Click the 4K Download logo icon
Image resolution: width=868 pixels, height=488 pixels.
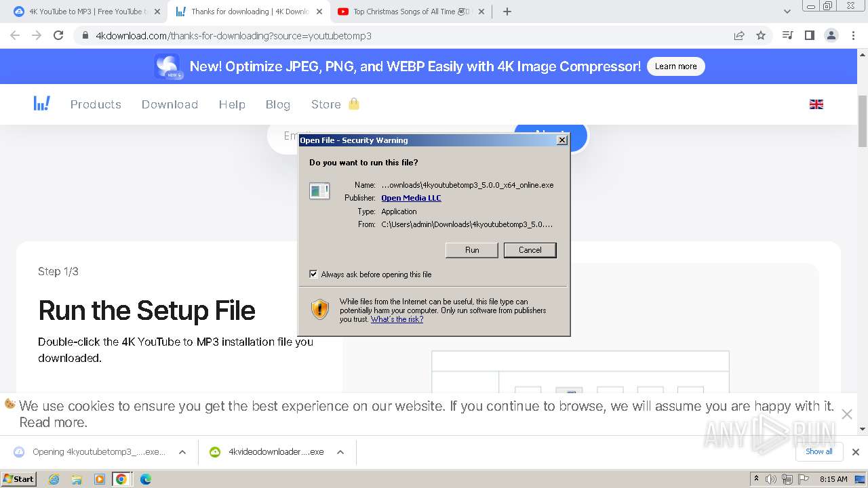pos(41,104)
